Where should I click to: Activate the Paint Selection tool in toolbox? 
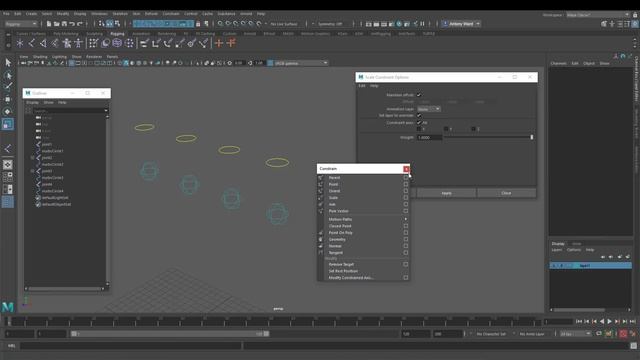[x=8, y=87]
